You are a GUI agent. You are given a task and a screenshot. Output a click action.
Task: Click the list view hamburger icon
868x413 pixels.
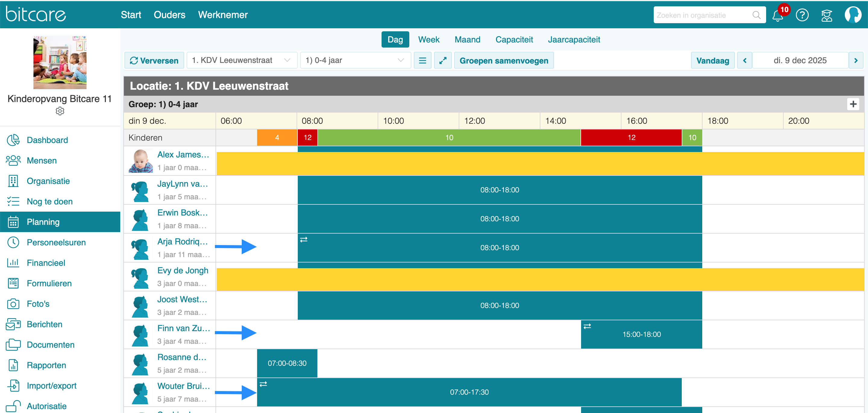point(422,61)
